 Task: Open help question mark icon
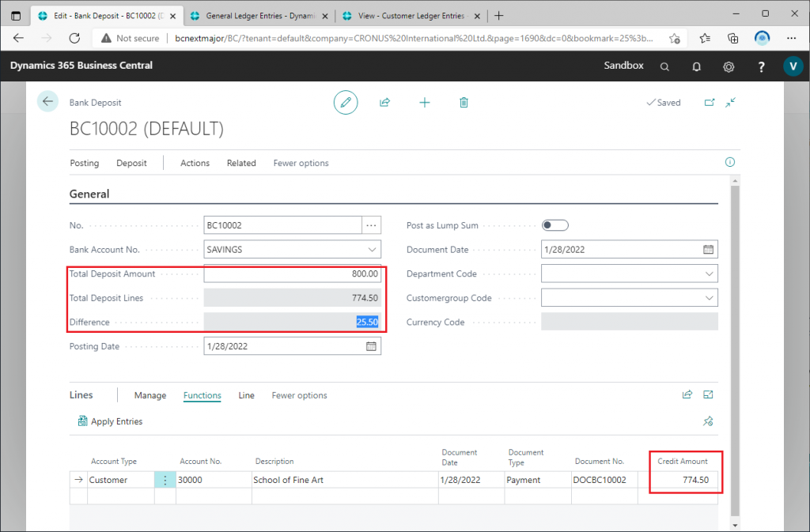761,66
